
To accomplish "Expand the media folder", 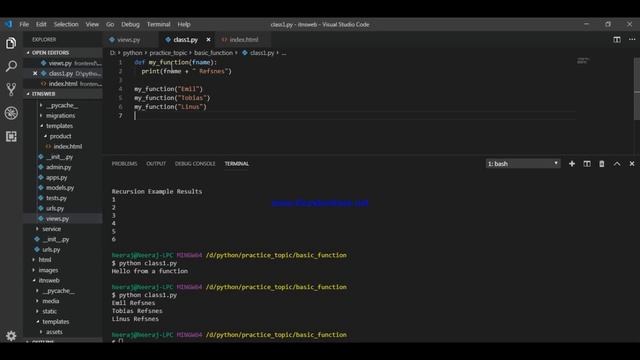I will tap(51, 301).
